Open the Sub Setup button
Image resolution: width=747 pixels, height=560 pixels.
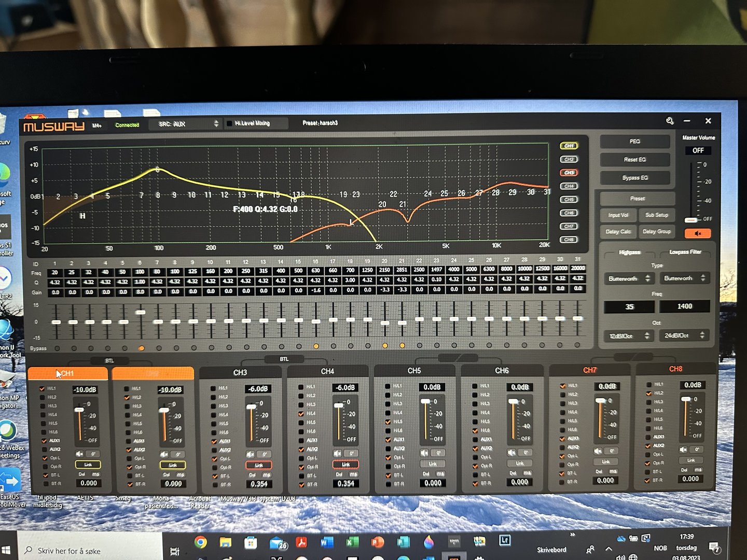[x=657, y=215]
